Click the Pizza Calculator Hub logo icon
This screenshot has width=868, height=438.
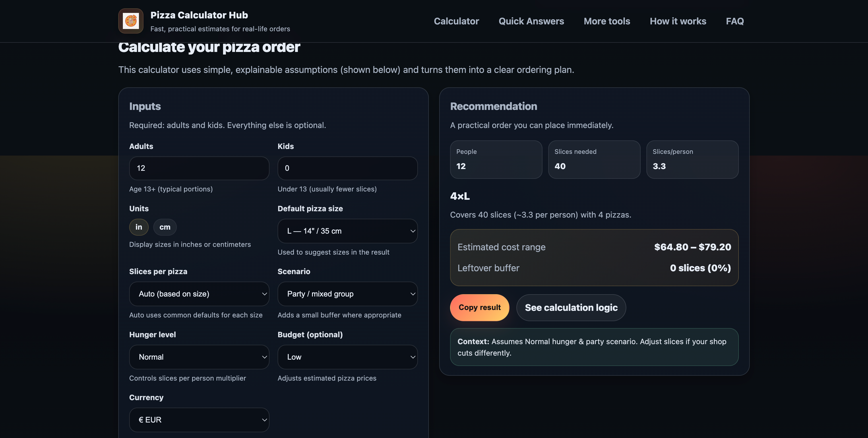tap(131, 21)
